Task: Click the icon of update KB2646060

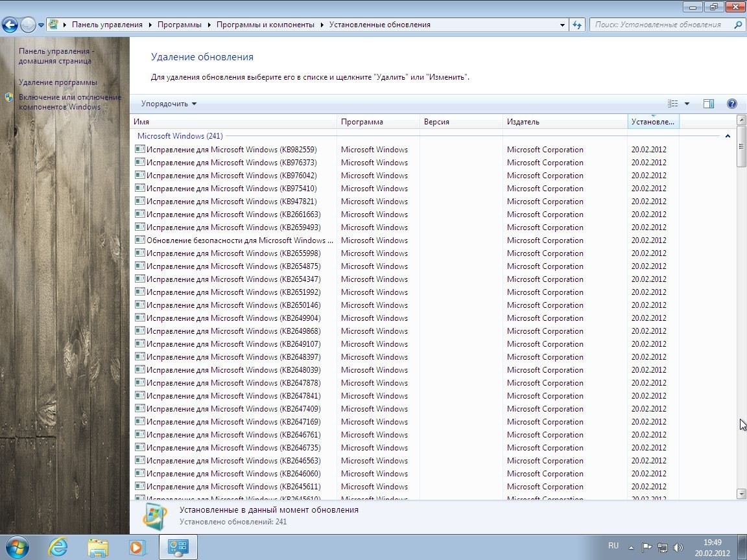Action: (139, 473)
